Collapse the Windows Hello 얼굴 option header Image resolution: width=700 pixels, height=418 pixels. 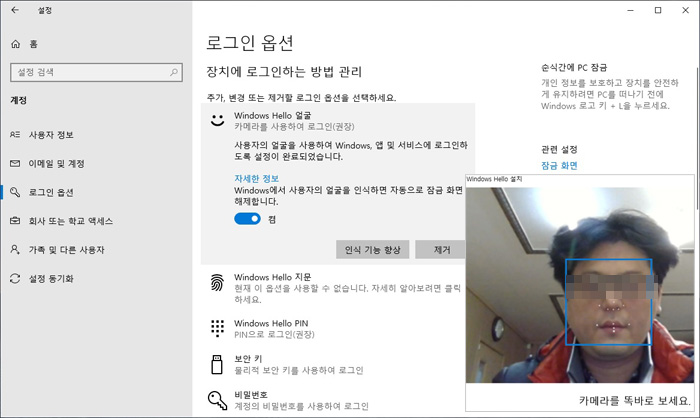[338, 121]
